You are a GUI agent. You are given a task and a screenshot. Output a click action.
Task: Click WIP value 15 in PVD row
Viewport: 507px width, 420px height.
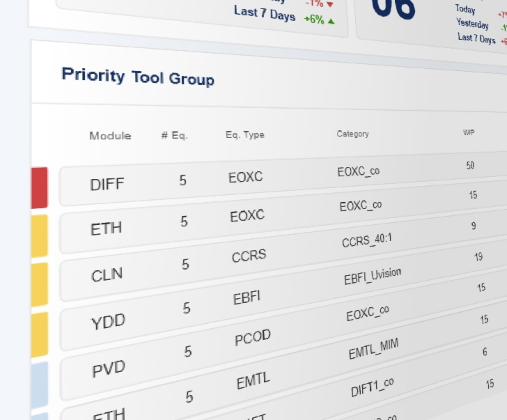(x=481, y=288)
